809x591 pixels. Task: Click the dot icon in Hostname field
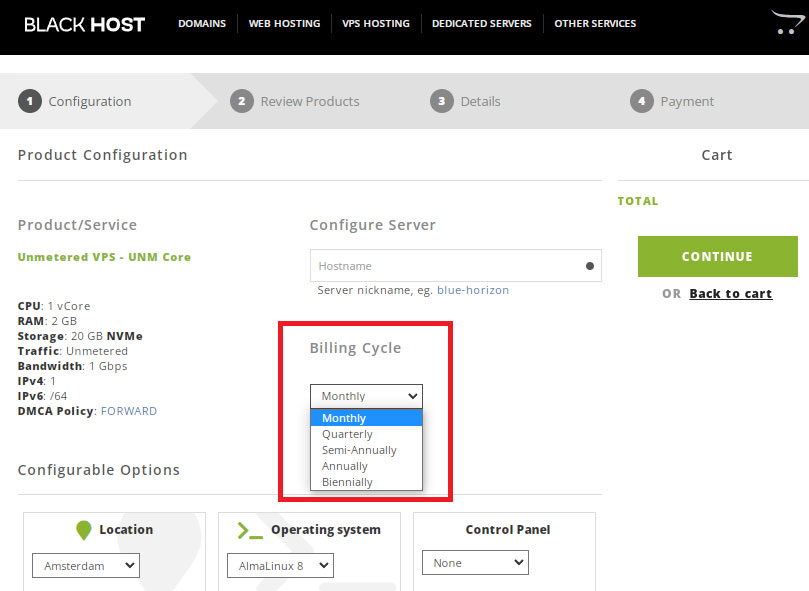(x=590, y=266)
